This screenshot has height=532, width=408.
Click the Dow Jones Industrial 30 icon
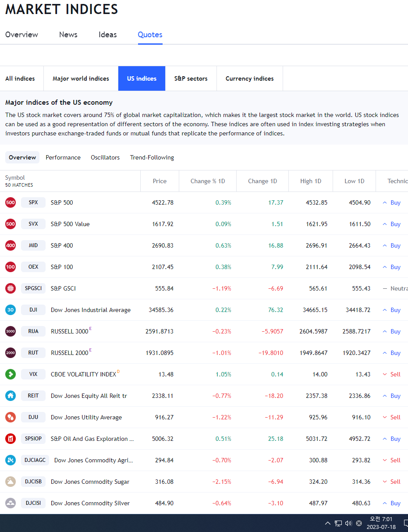pyautogui.click(x=11, y=310)
